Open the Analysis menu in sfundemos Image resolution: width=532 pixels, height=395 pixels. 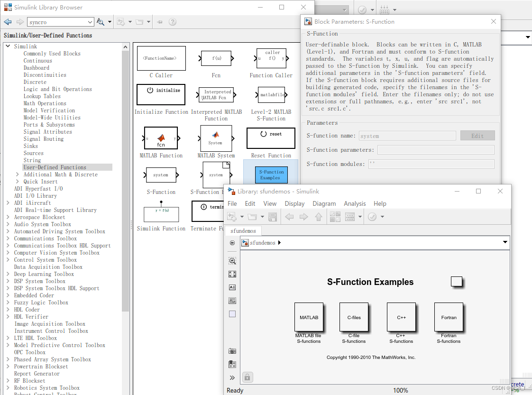pos(355,203)
